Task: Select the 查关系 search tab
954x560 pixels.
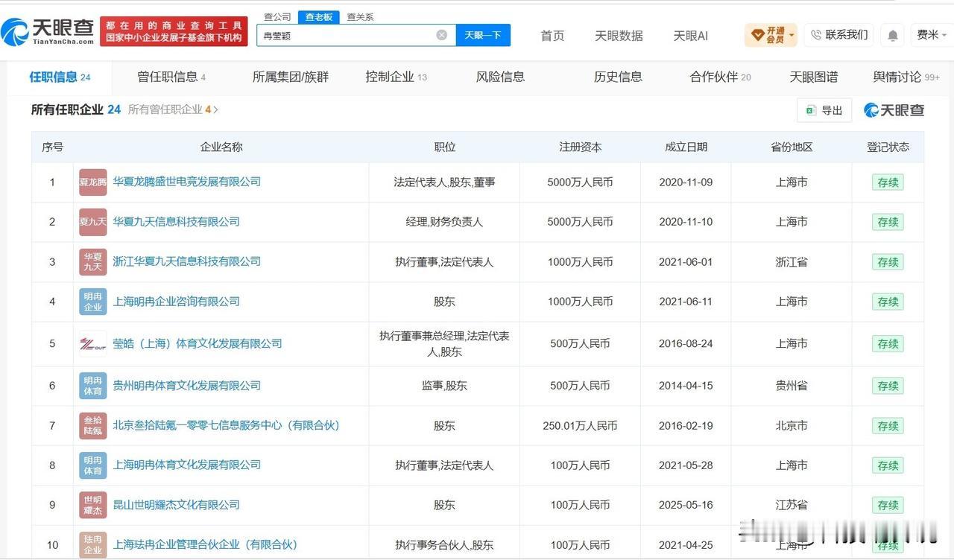Action: 360,16
